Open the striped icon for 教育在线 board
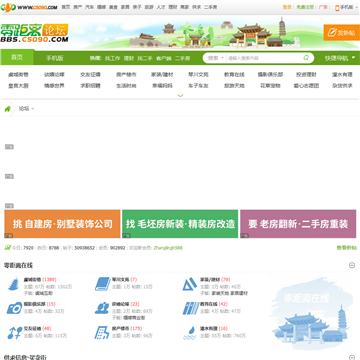 (191, 308)
